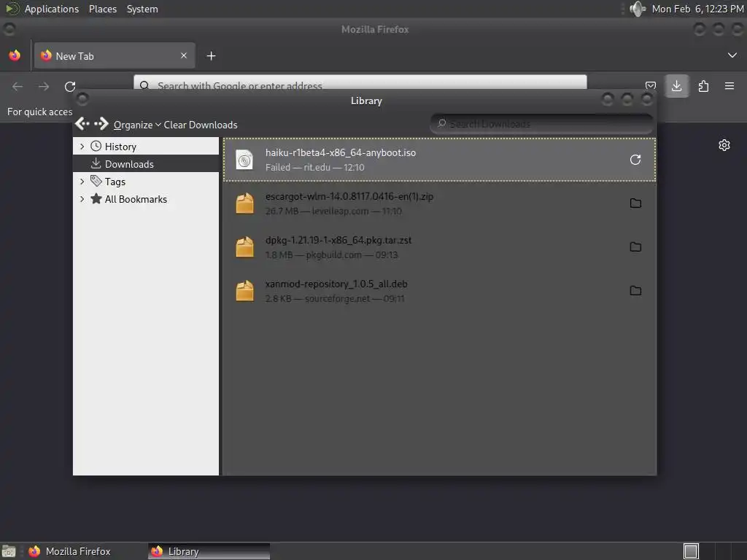Select History in the Library sidebar
This screenshot has width=747, height=560.
[x=146, y=146]
